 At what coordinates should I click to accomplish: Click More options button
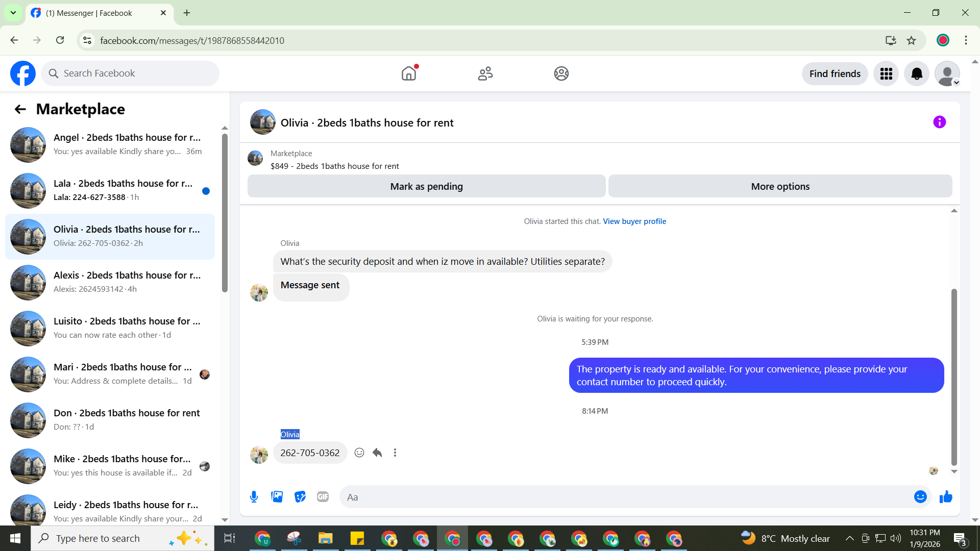(779, 187)
